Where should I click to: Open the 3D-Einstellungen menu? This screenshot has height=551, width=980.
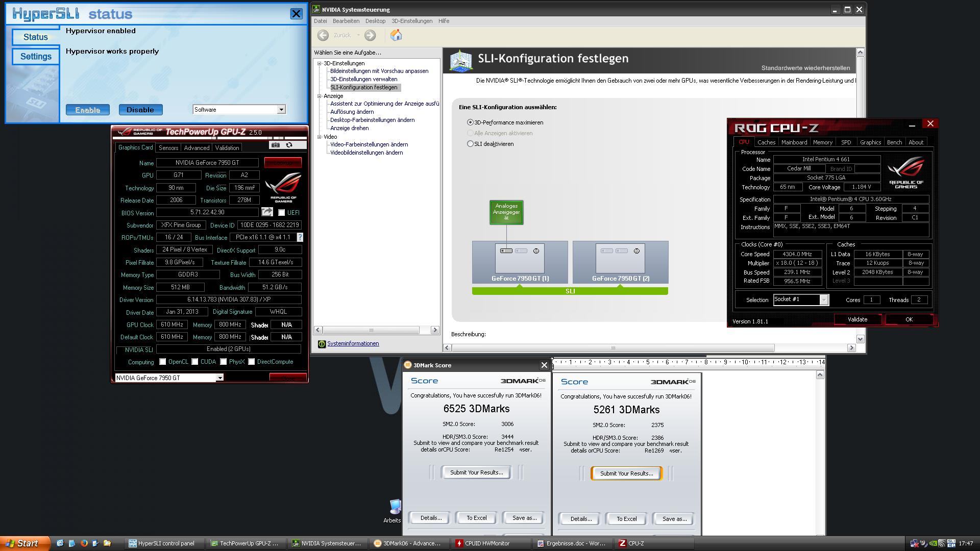[x=411, y=21]
